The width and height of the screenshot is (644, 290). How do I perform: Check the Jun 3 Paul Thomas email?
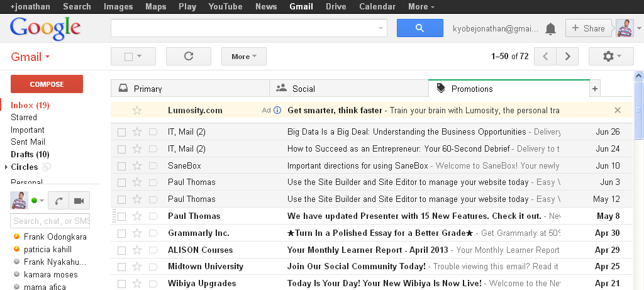pos(121,182)
